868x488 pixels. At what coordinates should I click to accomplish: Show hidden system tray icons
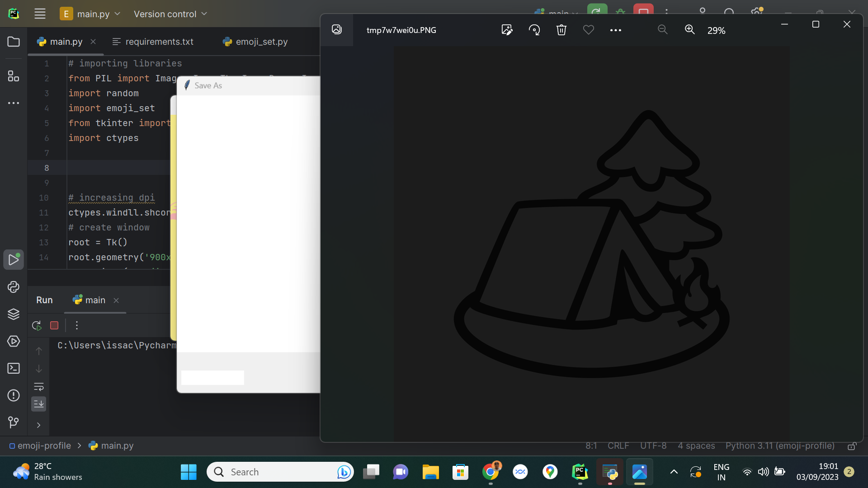tap(674, 472)
